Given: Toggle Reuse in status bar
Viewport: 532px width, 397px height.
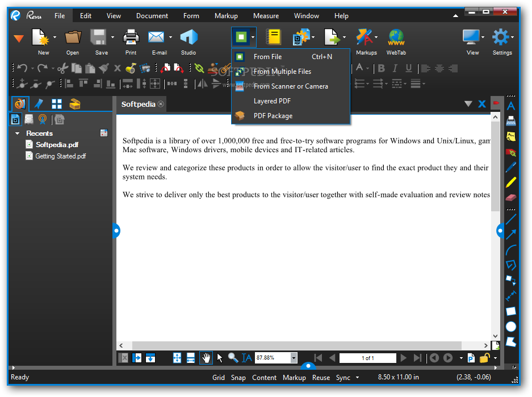Looking at the screenshot, I should tap(321, 377).
